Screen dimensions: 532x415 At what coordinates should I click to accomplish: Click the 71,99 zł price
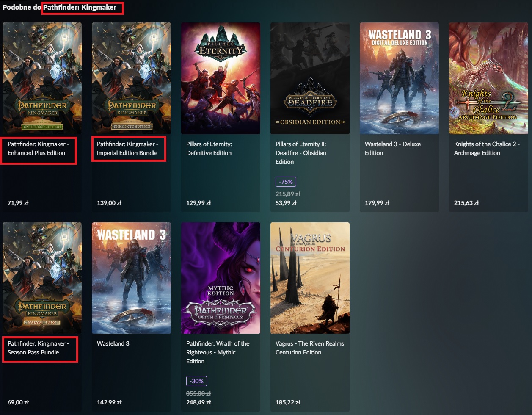[x=18, y=203]
